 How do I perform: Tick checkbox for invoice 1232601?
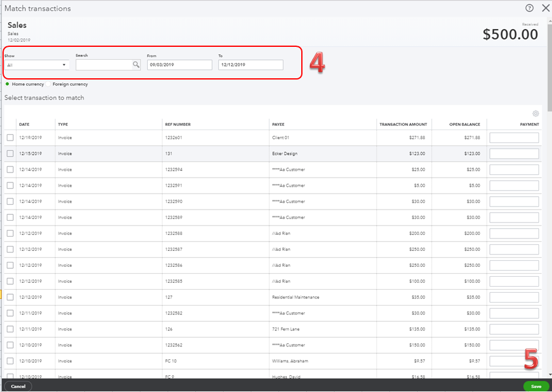click(x=10, y=137)
